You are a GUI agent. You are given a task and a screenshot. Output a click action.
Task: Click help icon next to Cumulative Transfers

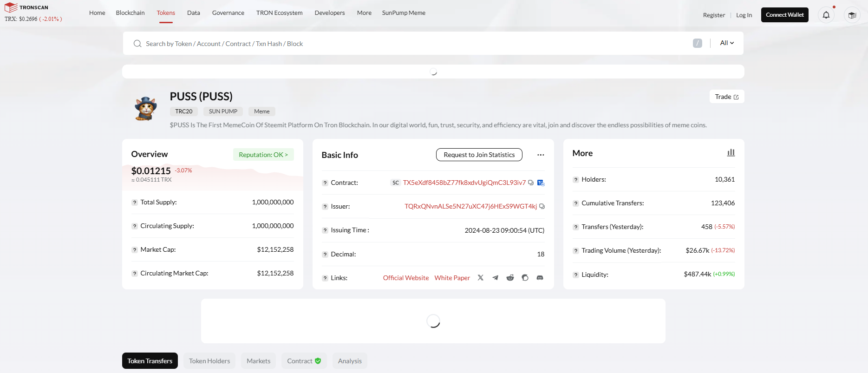point(576,203)
